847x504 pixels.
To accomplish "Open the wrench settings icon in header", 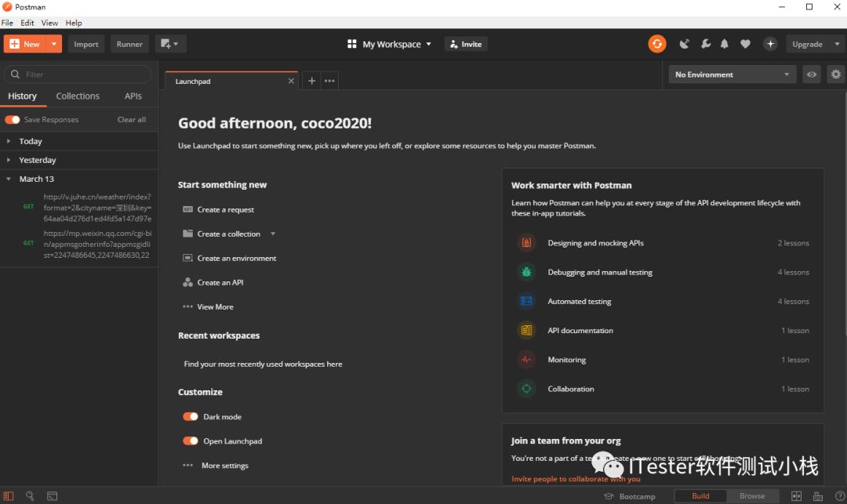I will pos(706,44).
